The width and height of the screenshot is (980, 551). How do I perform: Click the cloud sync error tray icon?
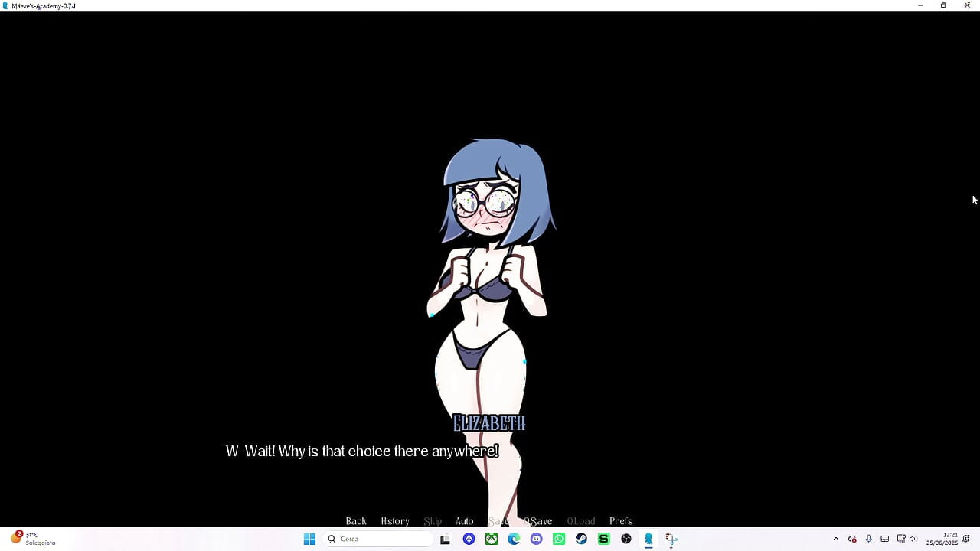tap(852, 539)
